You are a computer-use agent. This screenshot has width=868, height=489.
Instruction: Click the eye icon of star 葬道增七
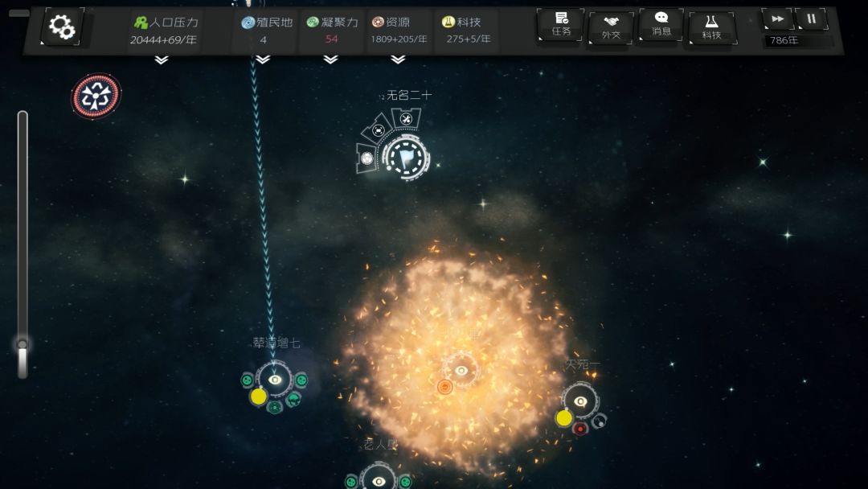pyautogui.click(x=275, y=380)
